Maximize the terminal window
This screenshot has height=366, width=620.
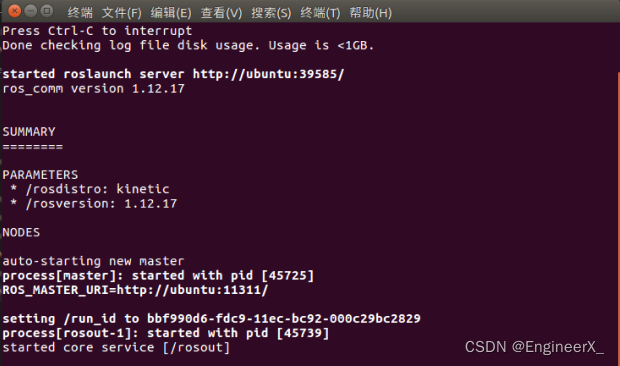[47, 11]
